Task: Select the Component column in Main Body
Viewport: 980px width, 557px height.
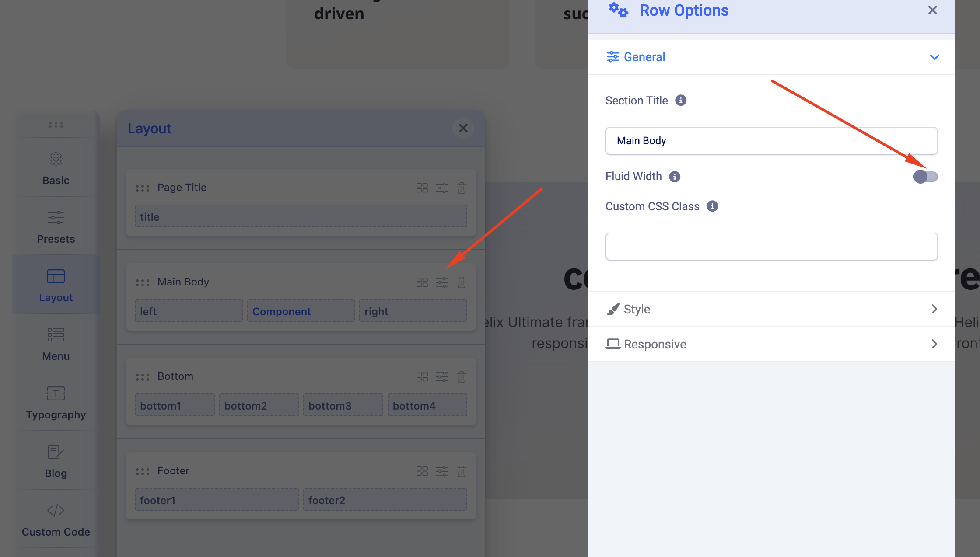Action: 301,311
